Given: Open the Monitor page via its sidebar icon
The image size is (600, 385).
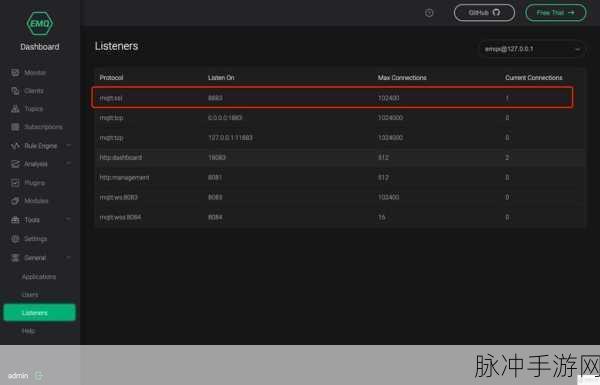Looking at the screenshot, I should (x=15, y=73).
